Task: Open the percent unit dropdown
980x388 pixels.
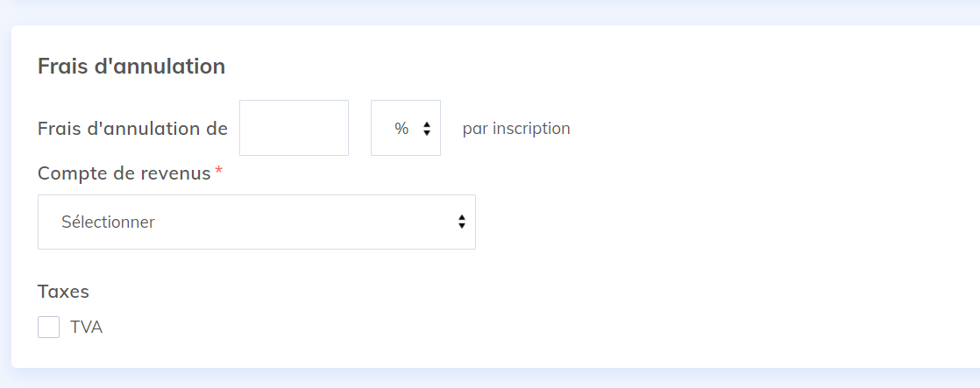Action: [x=406, y=128]
